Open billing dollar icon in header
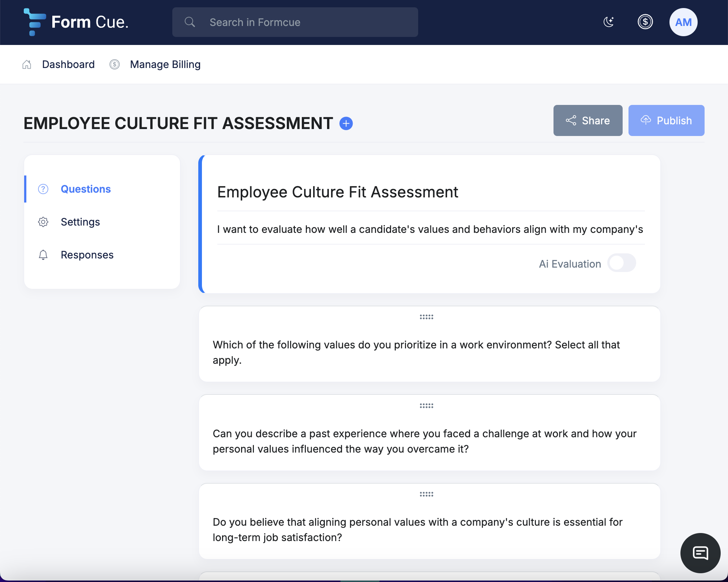Image resolution: width=728 pixels, height=582 pixels. pos(645,22)
